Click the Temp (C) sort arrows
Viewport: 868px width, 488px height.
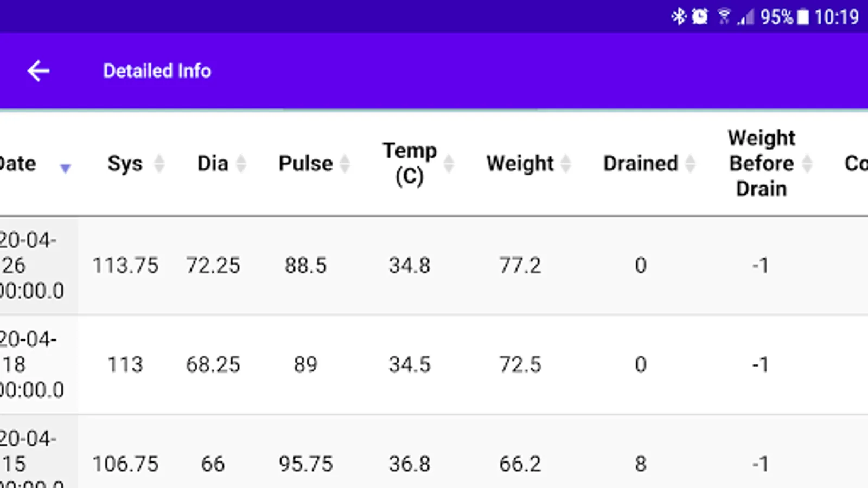point(449,163)
